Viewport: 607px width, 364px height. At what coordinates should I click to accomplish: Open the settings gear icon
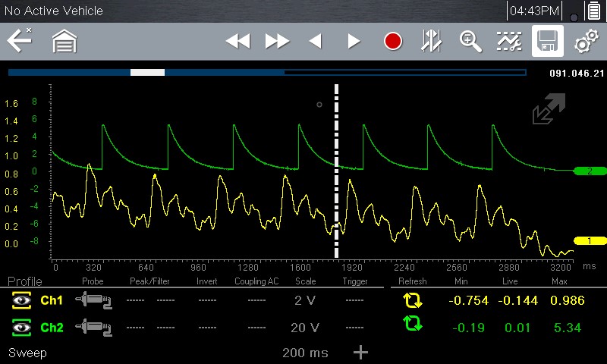coord(585,41)
